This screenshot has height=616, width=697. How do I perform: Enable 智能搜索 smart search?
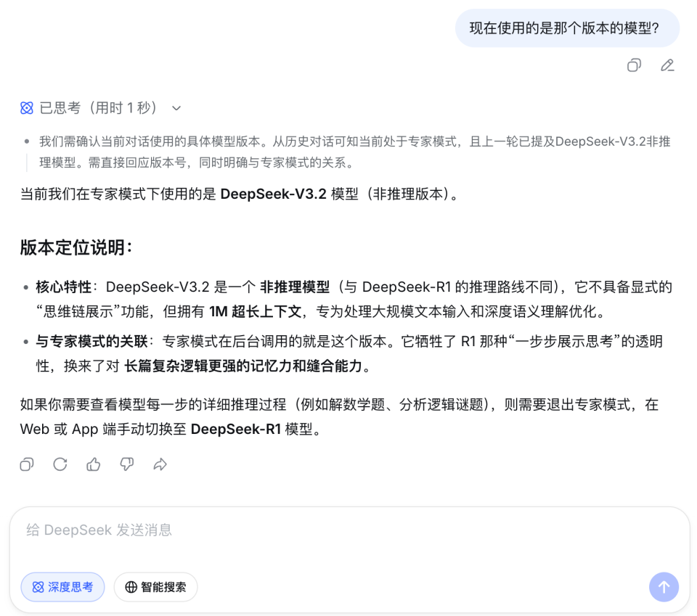(155, 587)
